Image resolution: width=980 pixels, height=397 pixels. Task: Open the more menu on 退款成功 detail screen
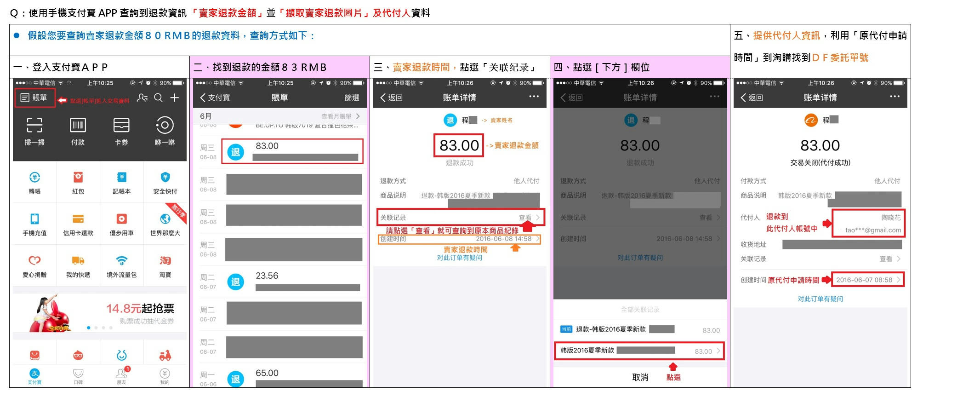(534, 96)
